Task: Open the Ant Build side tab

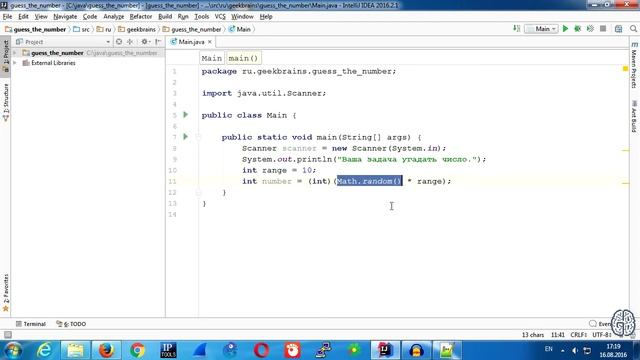Action: 634,117
